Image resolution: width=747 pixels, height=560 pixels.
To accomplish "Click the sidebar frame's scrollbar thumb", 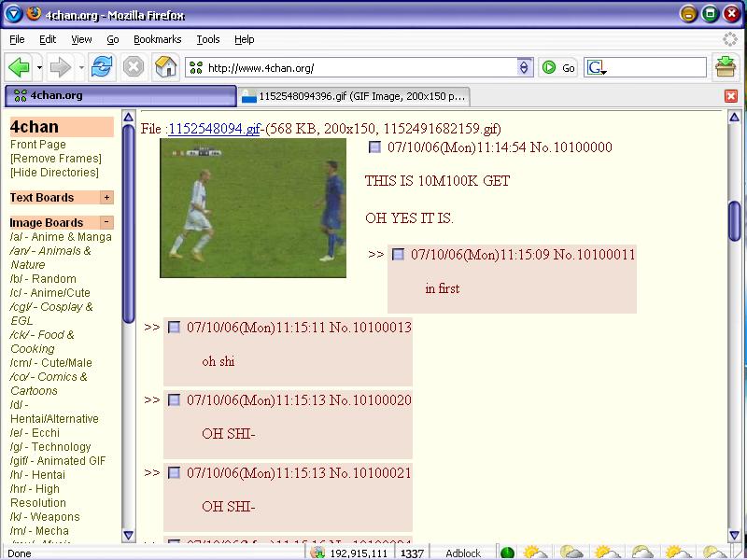I will 128,224.
